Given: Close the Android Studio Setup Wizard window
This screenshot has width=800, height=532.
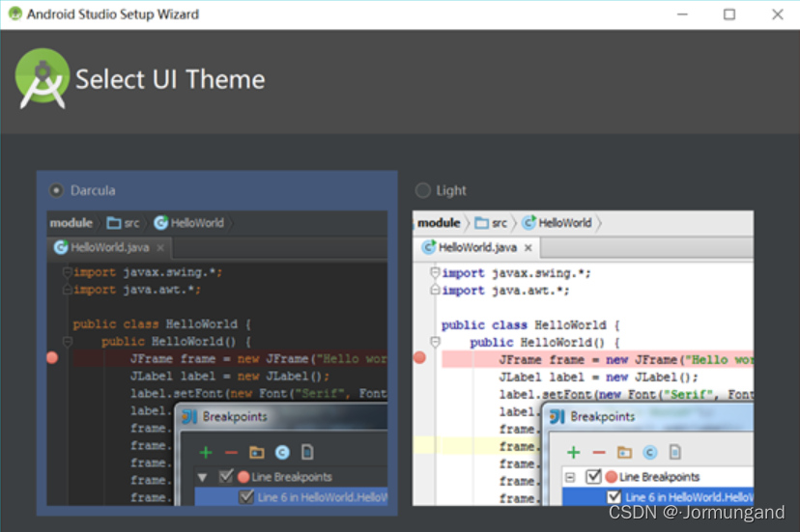Looking at the screenshot, I should 777,14.
